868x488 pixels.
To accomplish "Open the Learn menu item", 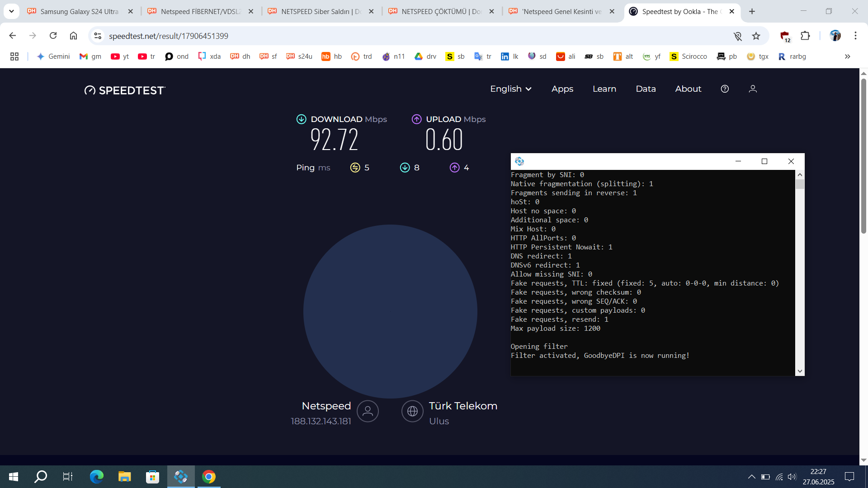I will (604, 89).
